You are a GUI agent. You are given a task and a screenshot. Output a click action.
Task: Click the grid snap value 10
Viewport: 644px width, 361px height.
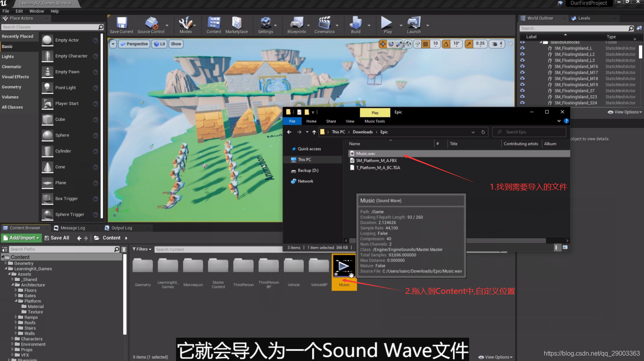click(x=435, y=43)
